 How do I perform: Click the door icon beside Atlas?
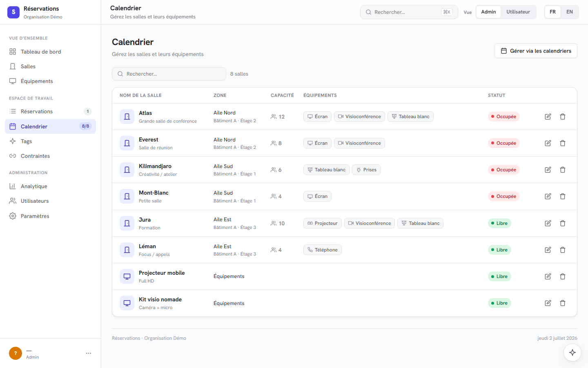click(127, 117)
